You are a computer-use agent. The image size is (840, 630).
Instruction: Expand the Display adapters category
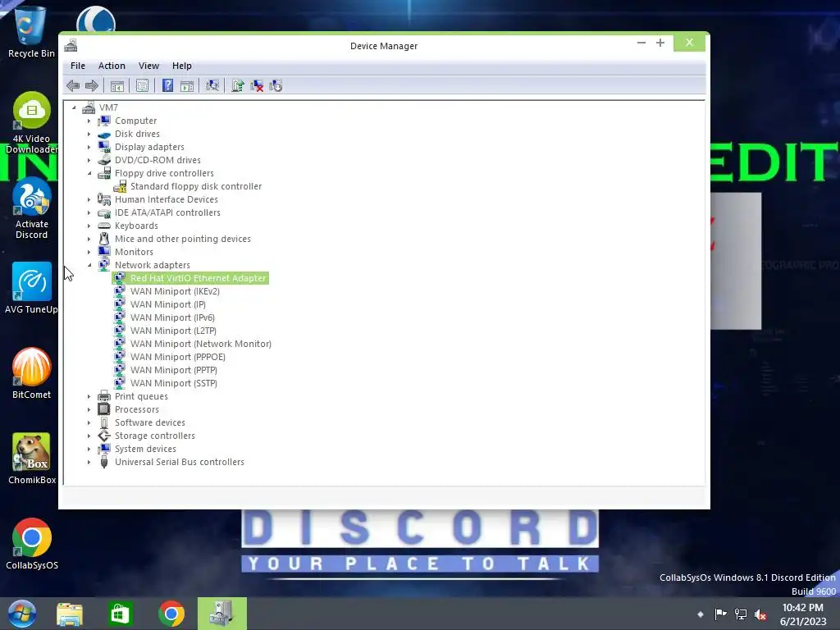(x=89, y=147)
